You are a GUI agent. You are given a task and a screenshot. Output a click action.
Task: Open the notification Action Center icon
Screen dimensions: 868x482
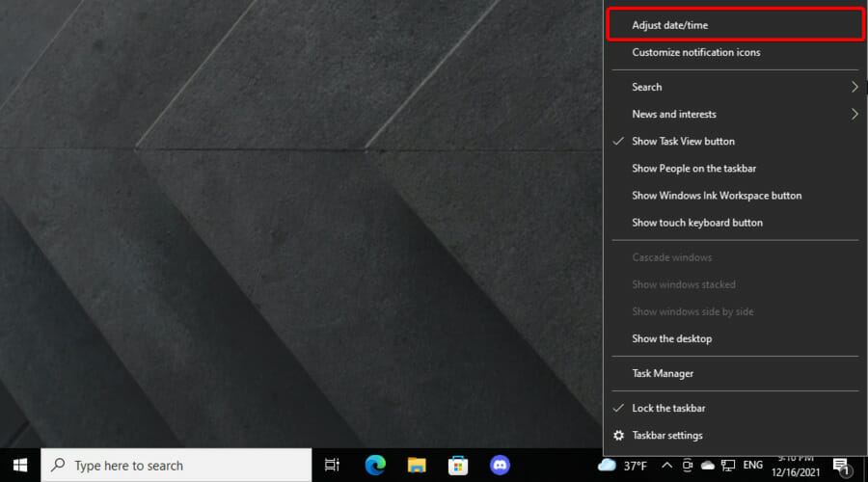tap(841, 467)
